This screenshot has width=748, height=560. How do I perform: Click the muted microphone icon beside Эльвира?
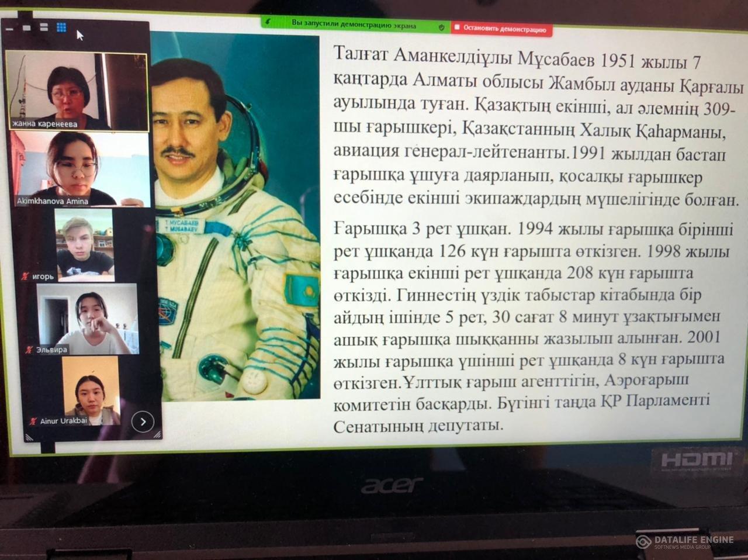click(x=29, y=350)
